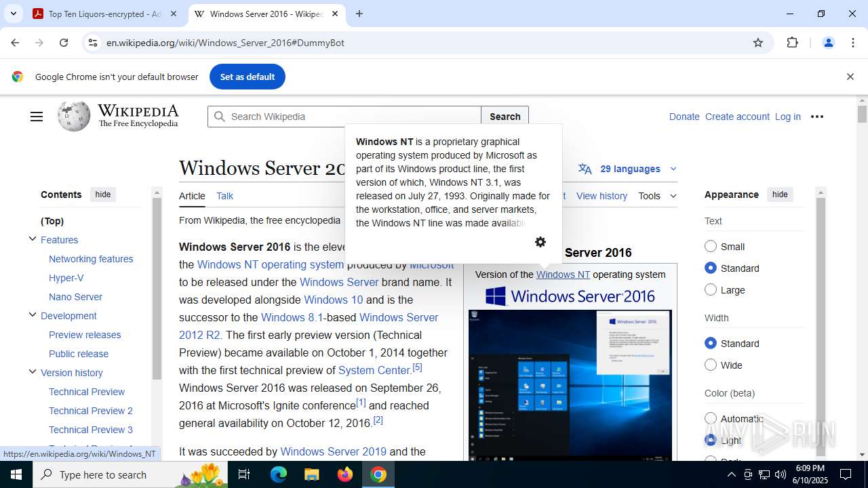Expand the 29 languages dropdown

pos(628,169)
